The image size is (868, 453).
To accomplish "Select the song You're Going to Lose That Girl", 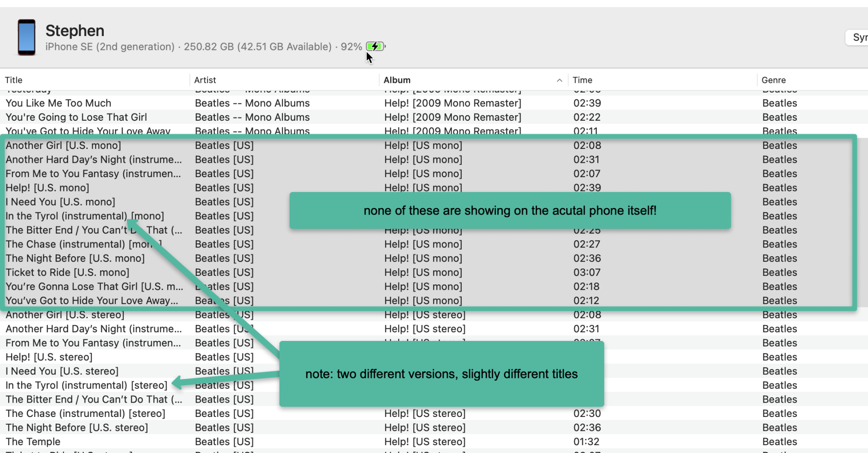I will point(76,117).
